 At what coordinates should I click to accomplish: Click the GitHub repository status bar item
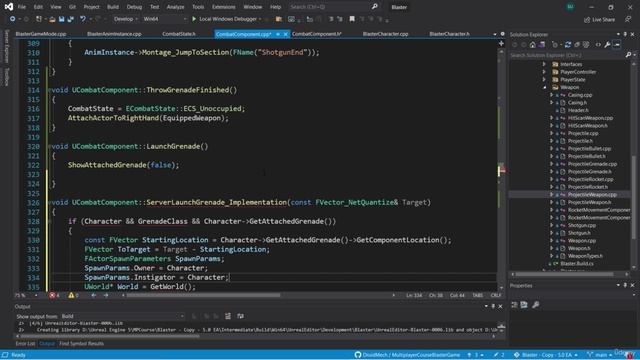point(407,355)
